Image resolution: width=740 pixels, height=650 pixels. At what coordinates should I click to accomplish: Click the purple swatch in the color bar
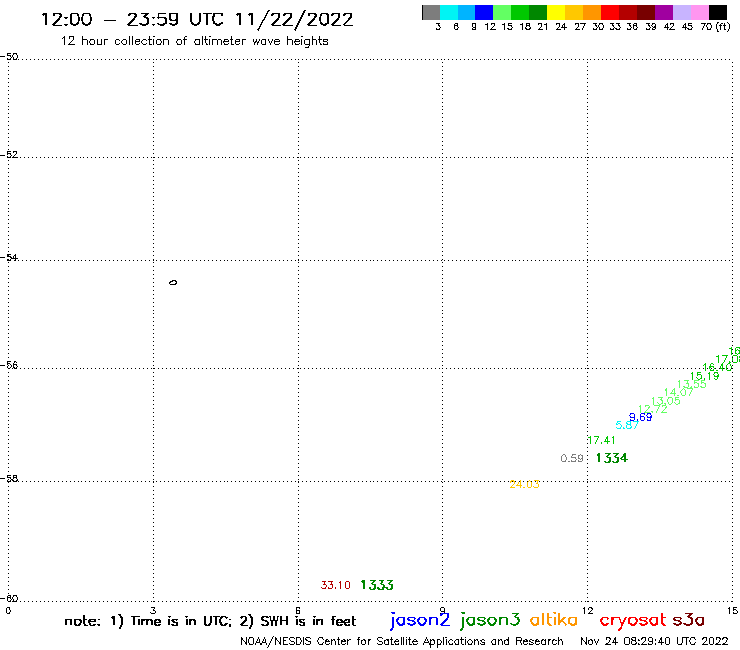(664, 12)
